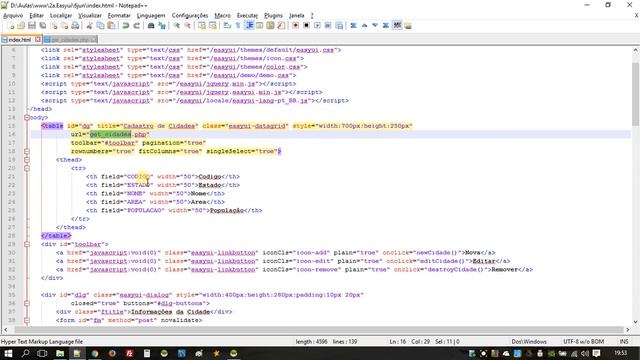
Task: Open the Macro menu
Action: pos(222,16)
